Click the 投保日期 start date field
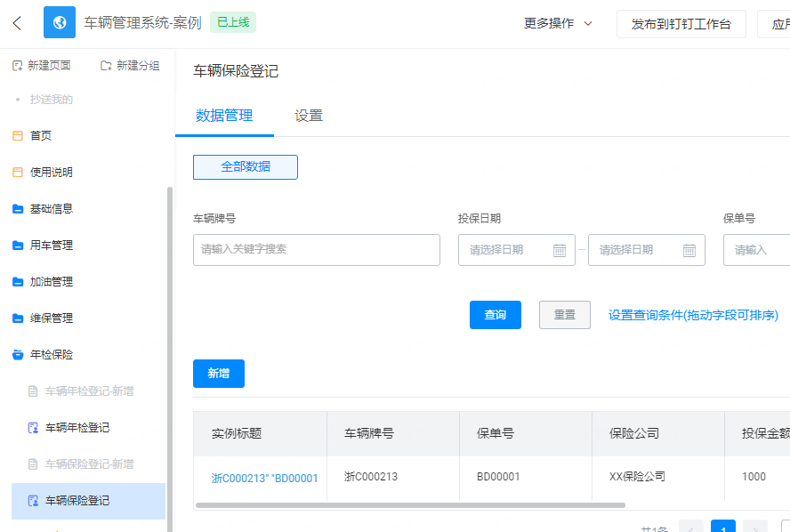The width and height of the screenshot is (790, 532). (x=516, y=250)
